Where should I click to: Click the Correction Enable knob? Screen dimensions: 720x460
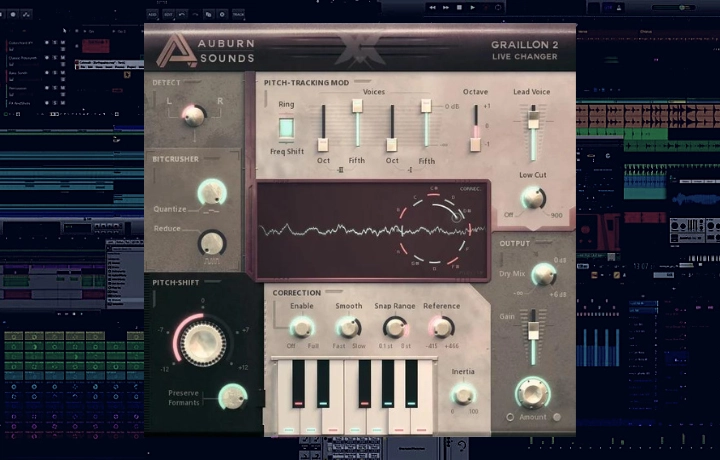point(302,327)
